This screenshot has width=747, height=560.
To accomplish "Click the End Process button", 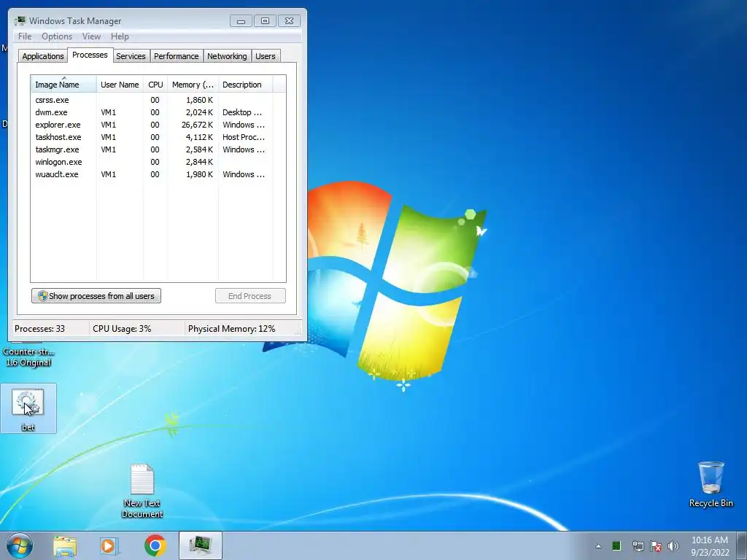I will click(x=250, y=296).
